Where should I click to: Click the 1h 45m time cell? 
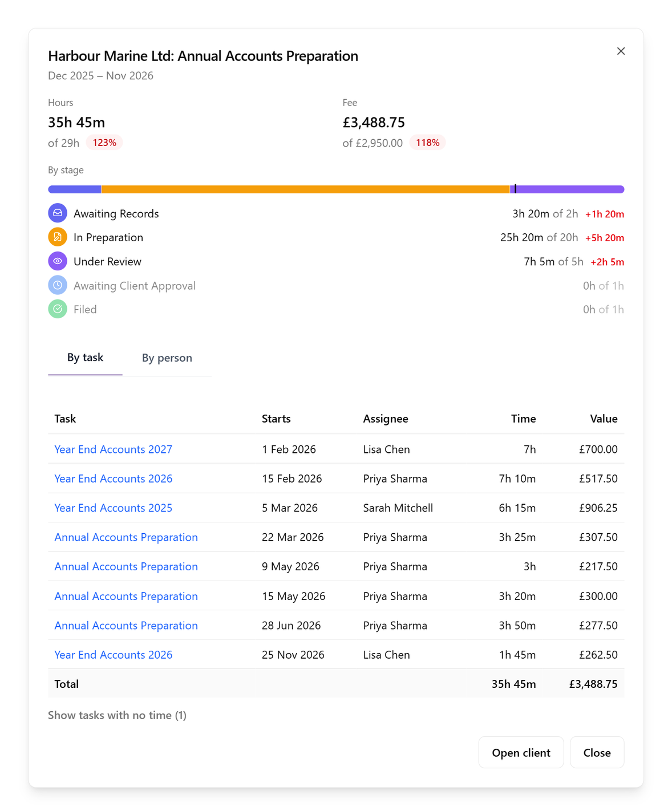point(517,655)
